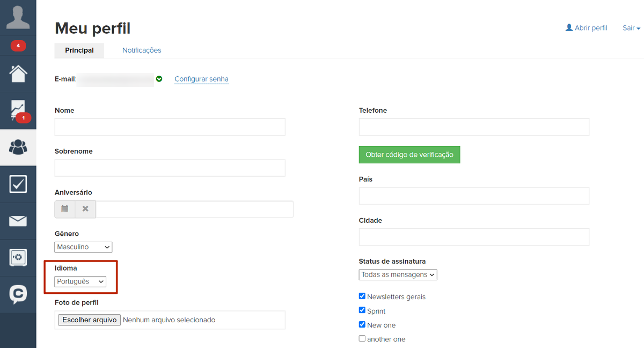Open the Gênero dropdown
Image resolution: width=644 pixels, height=348 pixels.
click(x=83, y=247)
